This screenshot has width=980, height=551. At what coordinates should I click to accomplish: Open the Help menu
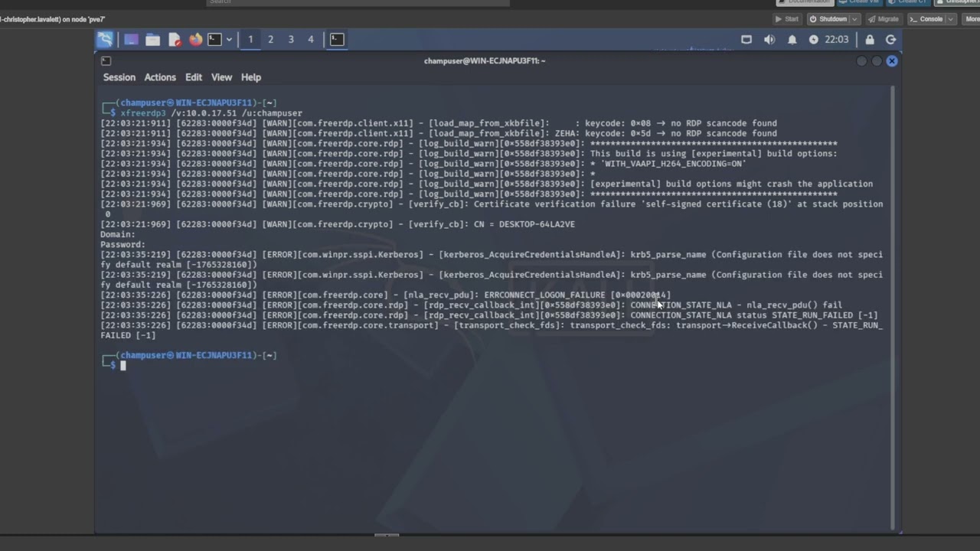coord(251,77)
